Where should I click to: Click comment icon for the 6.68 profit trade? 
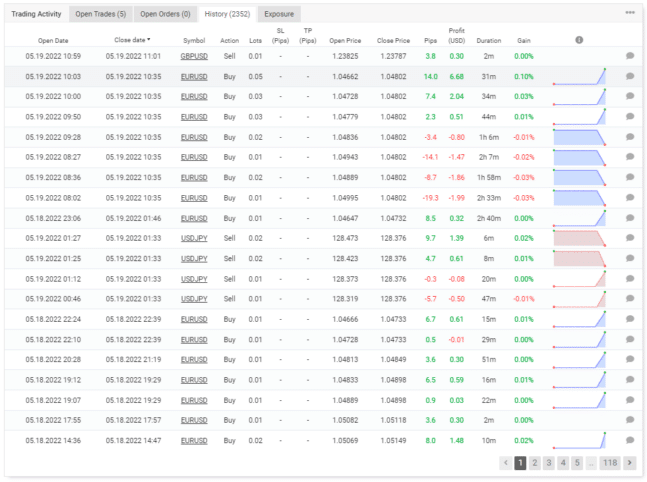[x=630, y=77]
